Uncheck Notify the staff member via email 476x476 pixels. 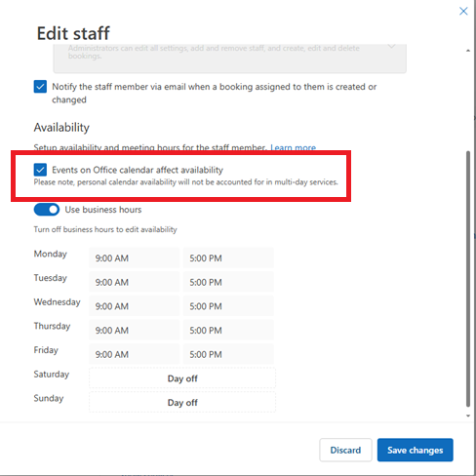40,87
